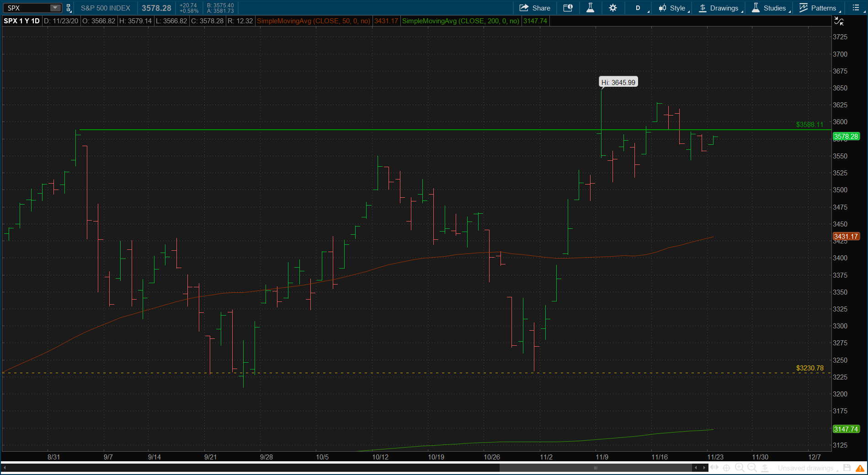Screen dimensions: 868x475
Task: Open the chart description info icon
Action: pyautogui.click(x=568, y=8)
